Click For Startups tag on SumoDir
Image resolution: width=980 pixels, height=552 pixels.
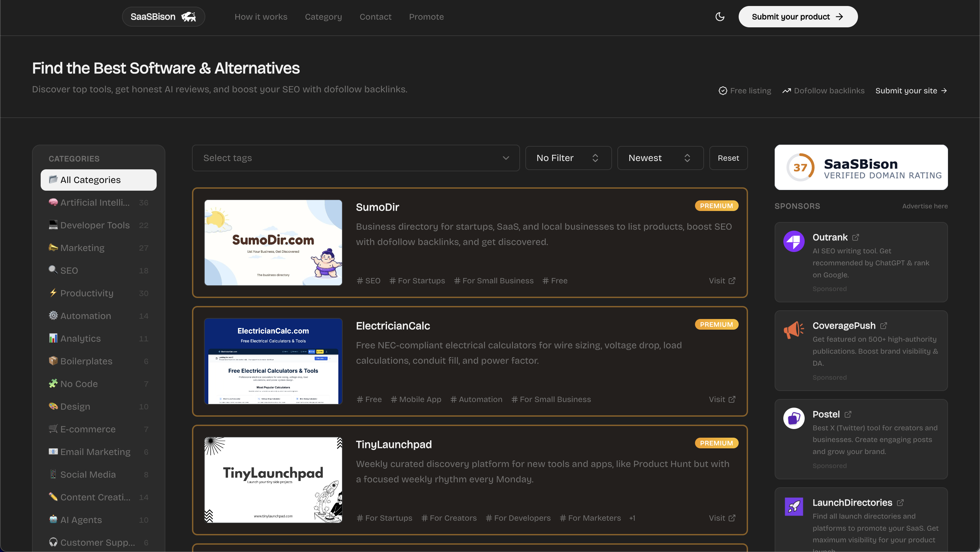click(x=417, y=281)
